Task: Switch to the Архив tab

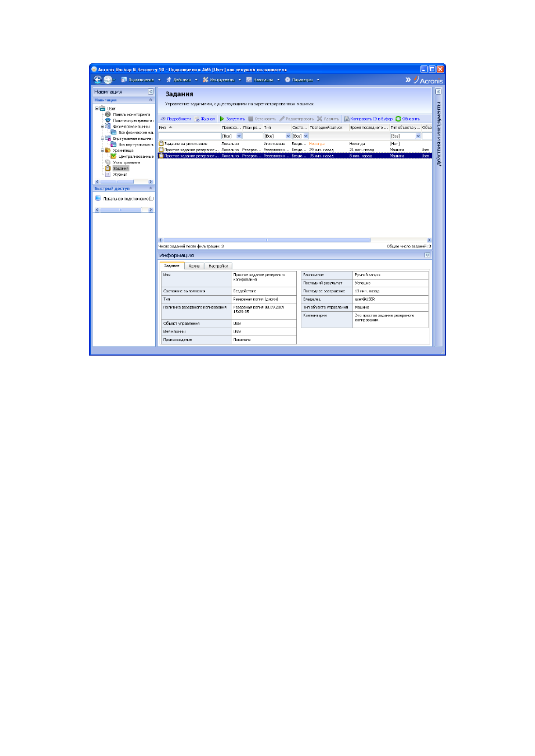Action: click(x=194, y=265)
